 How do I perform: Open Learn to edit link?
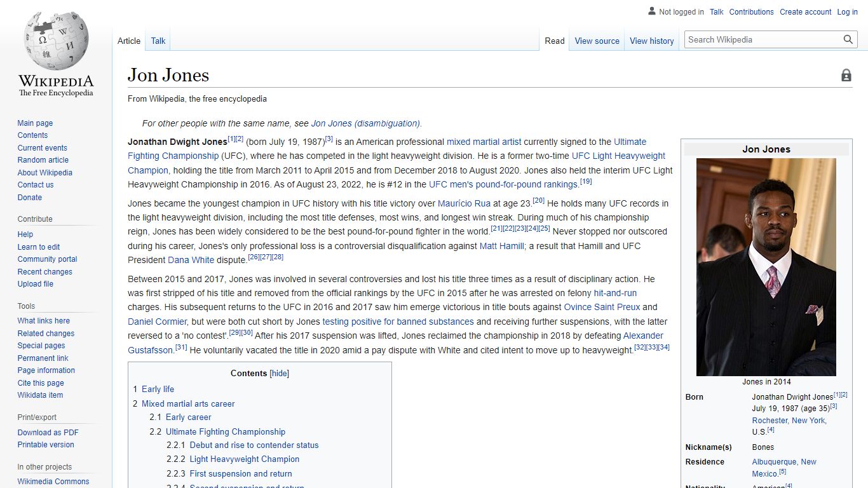coord(39,247)
